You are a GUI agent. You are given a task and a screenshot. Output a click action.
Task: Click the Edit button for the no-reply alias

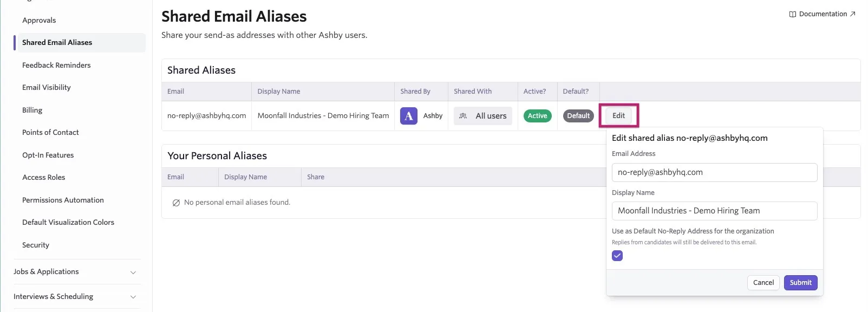618,115
